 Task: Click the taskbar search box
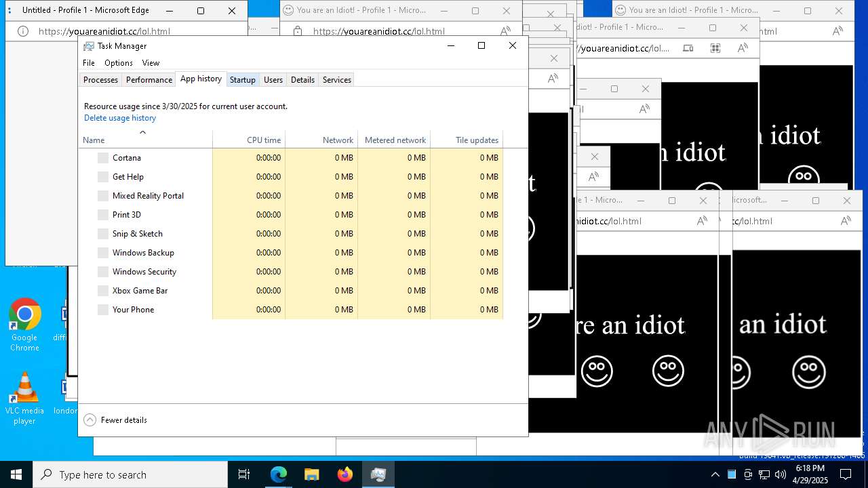pos(130,474)
